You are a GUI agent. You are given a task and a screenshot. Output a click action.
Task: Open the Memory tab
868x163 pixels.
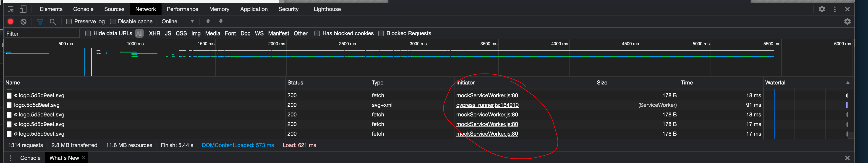[219, 9]
